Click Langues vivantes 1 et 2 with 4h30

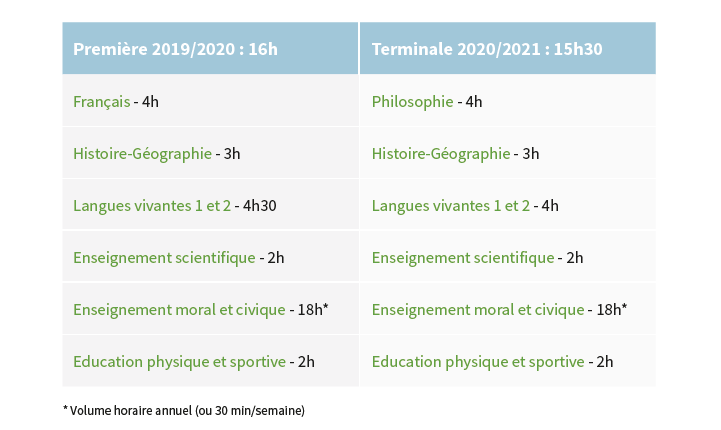[152, 206]
